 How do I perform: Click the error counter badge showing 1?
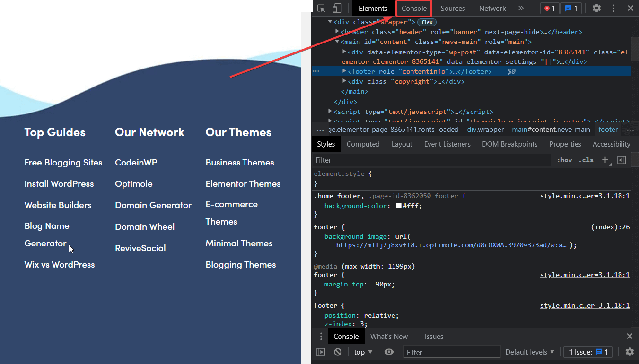[x=549, y=8]
